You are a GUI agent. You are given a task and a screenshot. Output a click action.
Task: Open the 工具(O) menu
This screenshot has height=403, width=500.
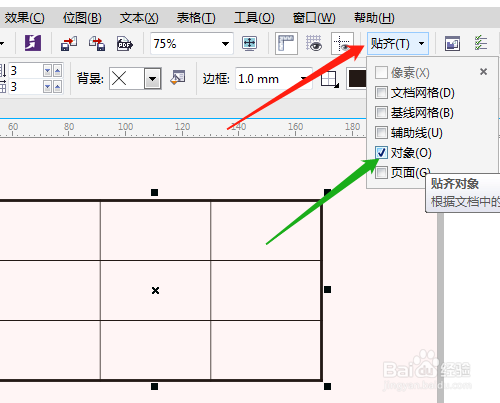[254, 17]
